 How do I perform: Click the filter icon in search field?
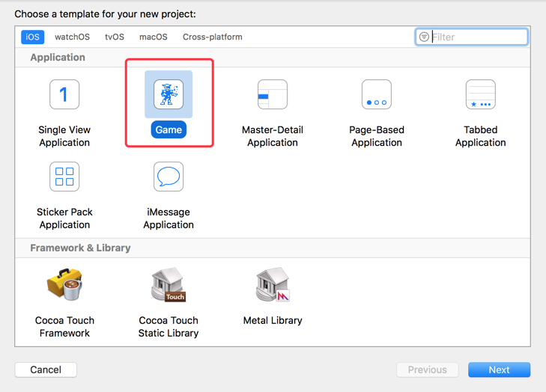[x=424, y=37]
